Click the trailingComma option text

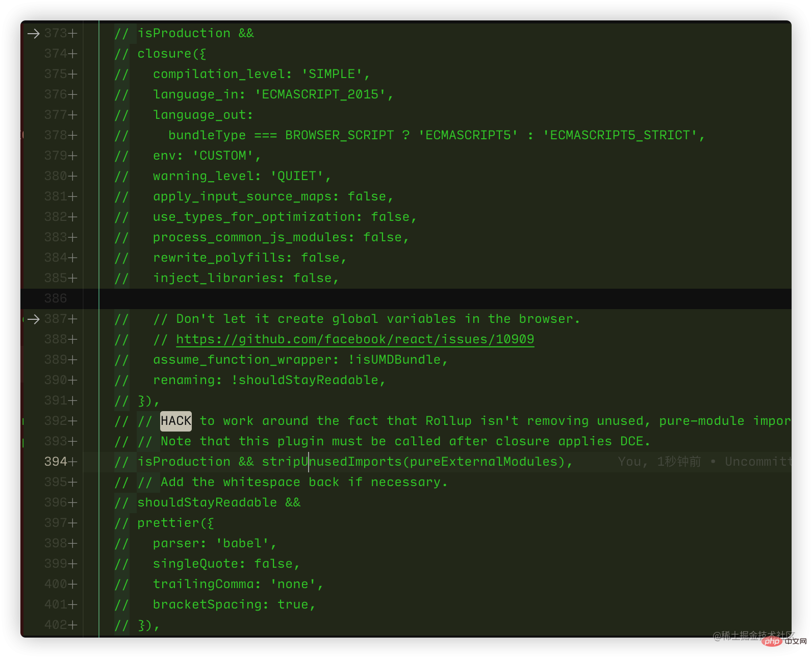tap(207, 584)
